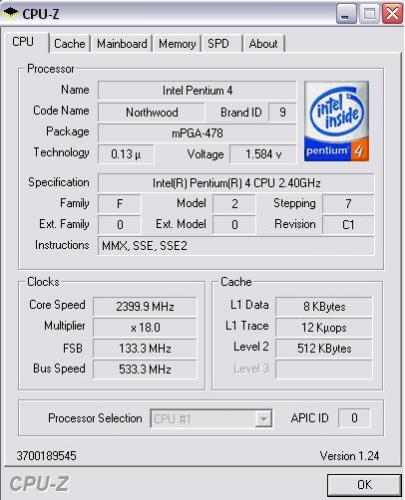Click the Instructions field showing MMX, SSE, SSE2
The height and width of the screenshot is (500, 405).
pyautogui.click(x=236, y=246)
